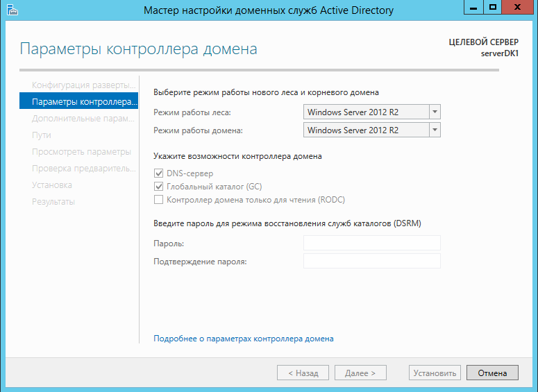Viewport: 538px width, 392px height.
Task: Select the Параметры контроллера... step
Action: tap(78, 101)
